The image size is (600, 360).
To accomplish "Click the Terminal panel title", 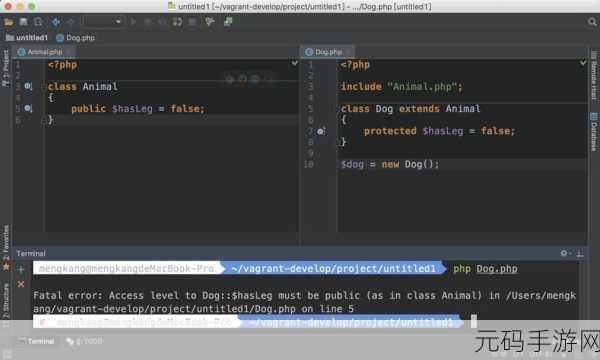I will point(31,253).
